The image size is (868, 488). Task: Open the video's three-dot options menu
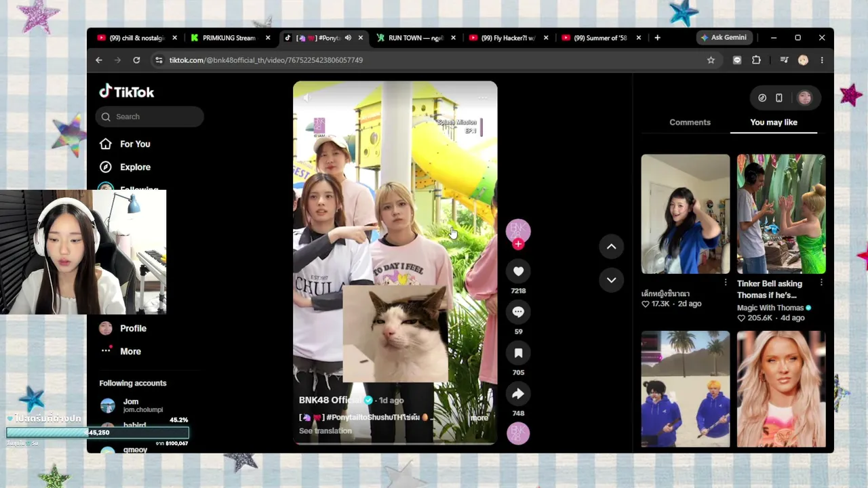point(483,98)
